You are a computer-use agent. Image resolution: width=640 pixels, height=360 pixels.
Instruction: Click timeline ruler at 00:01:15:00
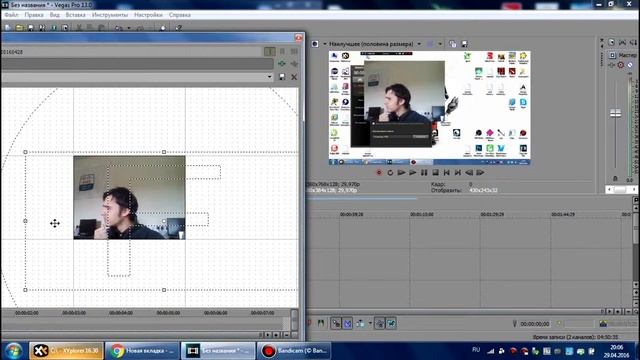click(422, 214)
